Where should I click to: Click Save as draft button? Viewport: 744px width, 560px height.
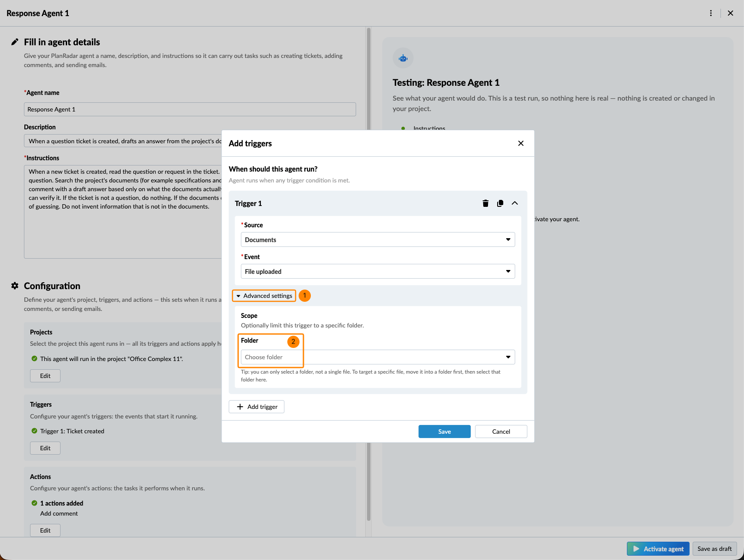click(x=714, y=549)
